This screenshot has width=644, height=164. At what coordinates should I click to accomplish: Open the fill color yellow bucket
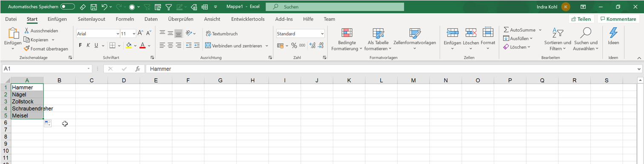(129, 45)
